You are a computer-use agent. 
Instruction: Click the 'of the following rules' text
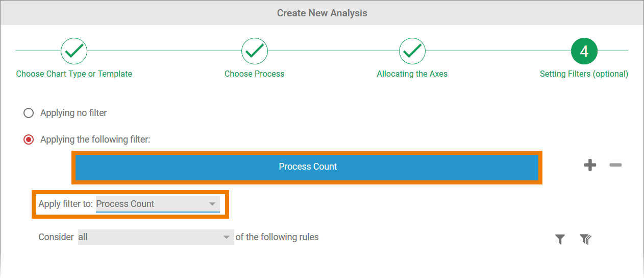pos(277,237)
